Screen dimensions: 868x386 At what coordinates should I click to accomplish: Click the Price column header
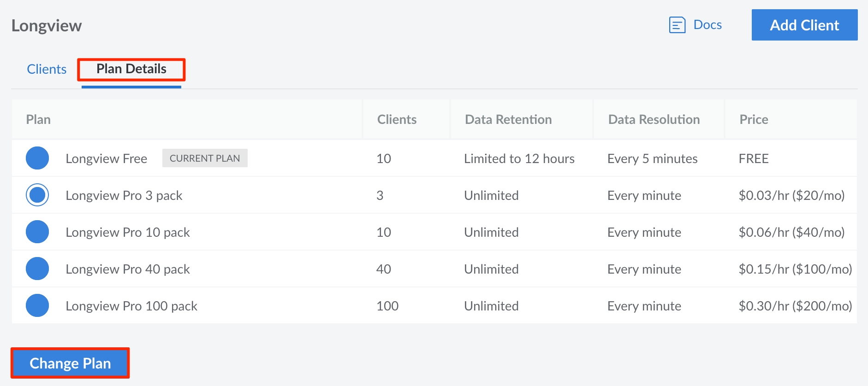coord(754,120)
